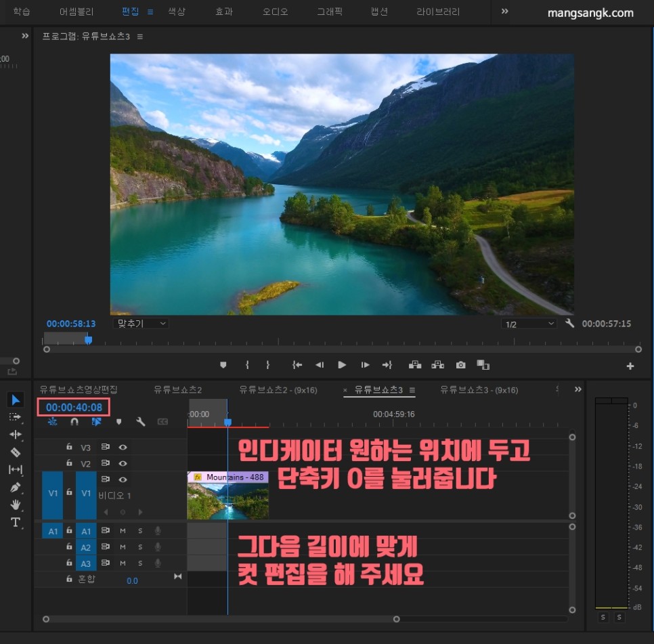Click the camera export frame icon
Viewport: 654px width, 644px height.
pos(460,364)
